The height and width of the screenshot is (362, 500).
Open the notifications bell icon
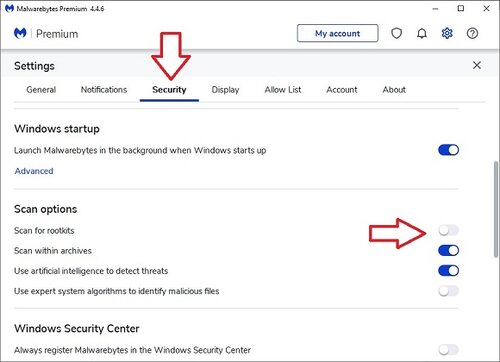422,33
